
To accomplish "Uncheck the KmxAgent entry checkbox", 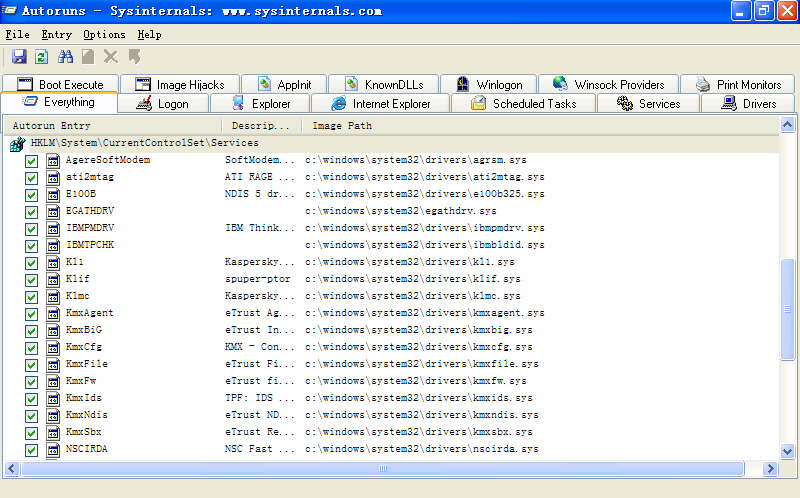I will pos(31,314).
